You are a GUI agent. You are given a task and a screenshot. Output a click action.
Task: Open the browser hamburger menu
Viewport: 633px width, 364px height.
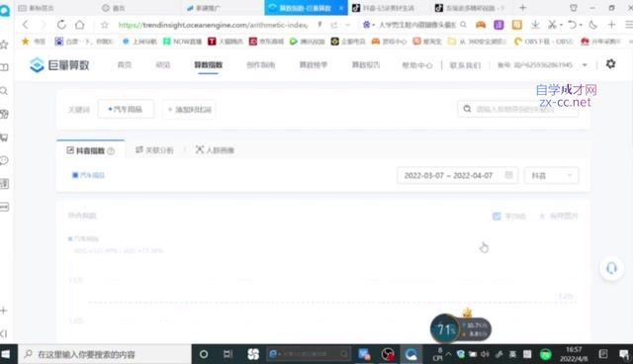coord(629,25)
